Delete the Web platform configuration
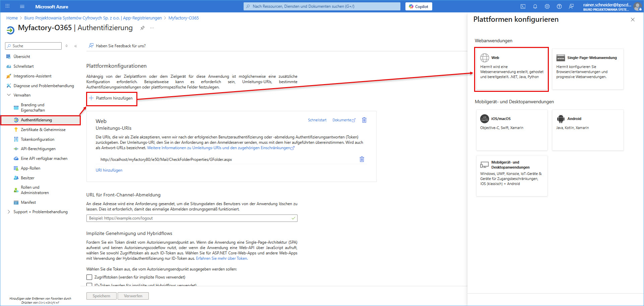 click(364, 120)
